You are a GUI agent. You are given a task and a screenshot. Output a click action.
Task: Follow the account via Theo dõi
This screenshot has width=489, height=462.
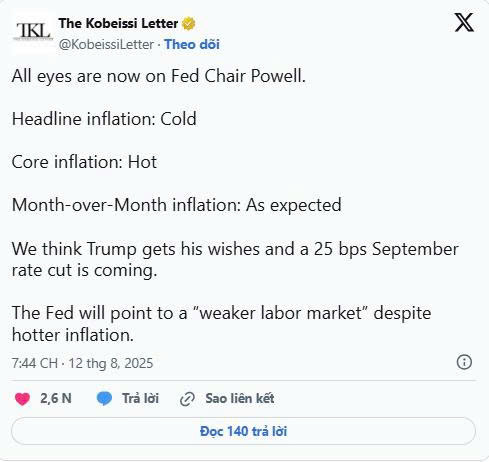pyautogui.click(x=192, y=45)
